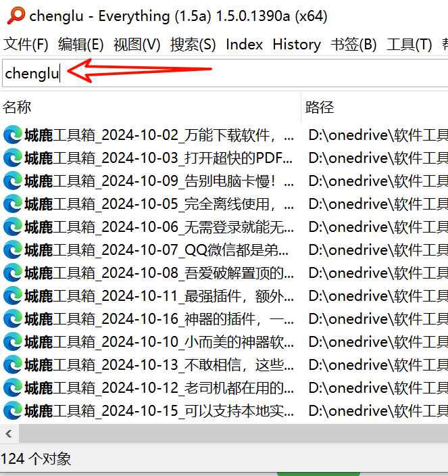
Task: Select file 城鹿工具箱_2024-10-03_打开超快的PDF
Action: (159, 158)
